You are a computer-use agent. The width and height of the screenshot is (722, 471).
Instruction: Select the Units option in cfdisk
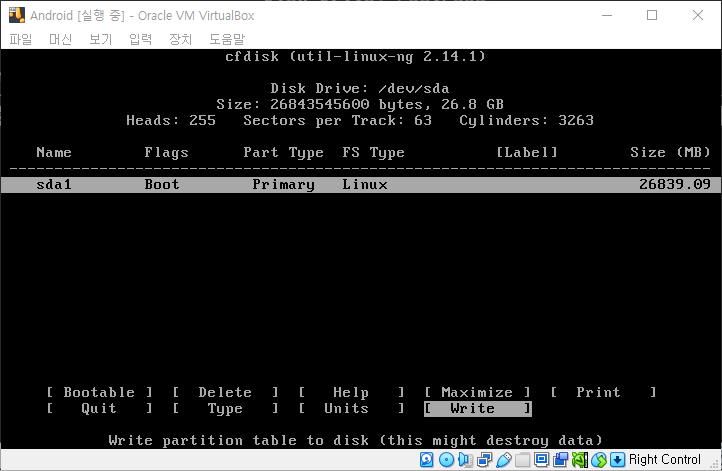(x=351, y=408)
